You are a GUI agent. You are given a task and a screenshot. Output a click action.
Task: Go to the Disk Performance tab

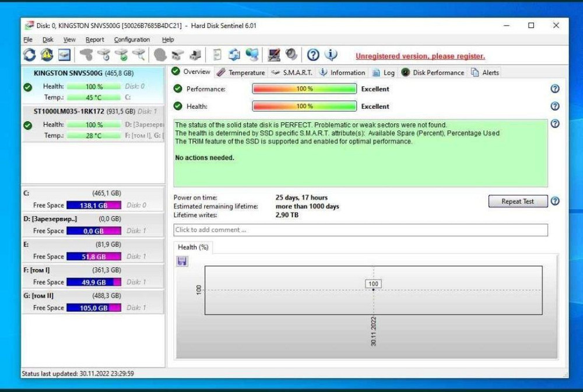click(x=433, y=73)
